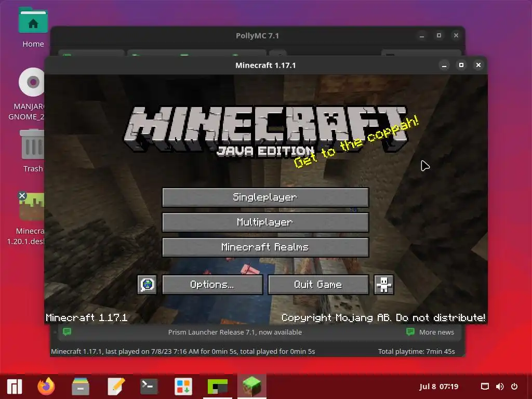This screenshot has width=532, height=399.
Task: Close the Minecraft 1.17.1 window
Action: click(x=478, y=65)
